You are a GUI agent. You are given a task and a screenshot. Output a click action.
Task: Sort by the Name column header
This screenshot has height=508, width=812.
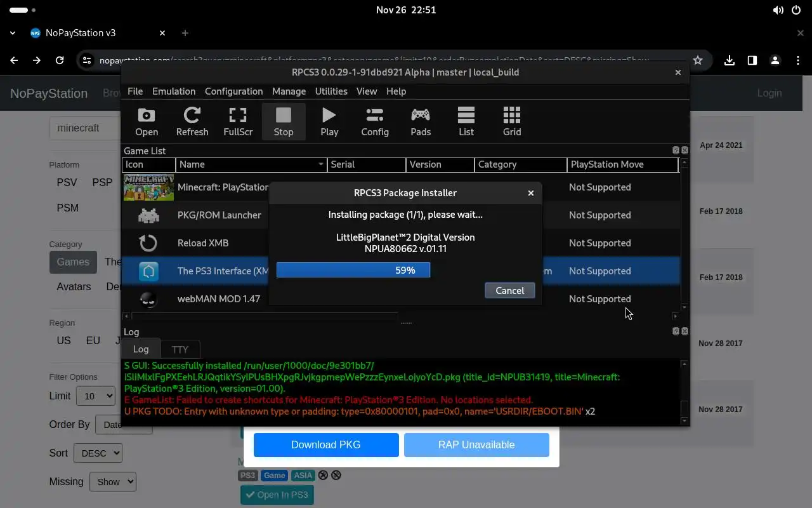click(251, 164)
